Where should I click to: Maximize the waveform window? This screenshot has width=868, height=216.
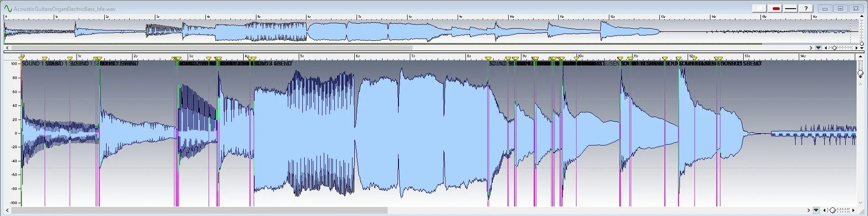(x=841, y=9)
